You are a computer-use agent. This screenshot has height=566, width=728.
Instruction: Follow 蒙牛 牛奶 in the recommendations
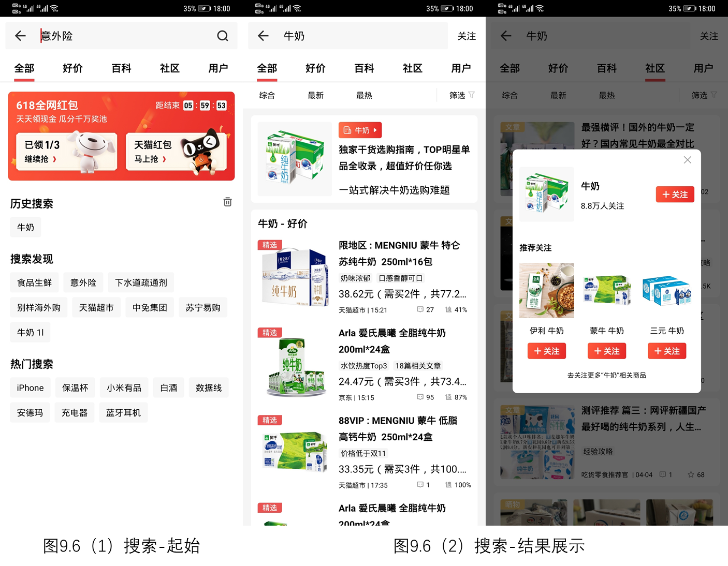tap(606, 351)
